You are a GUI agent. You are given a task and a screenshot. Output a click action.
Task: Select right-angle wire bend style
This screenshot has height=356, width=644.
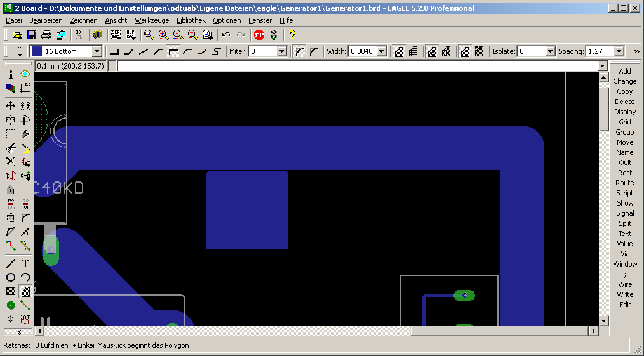114,51
